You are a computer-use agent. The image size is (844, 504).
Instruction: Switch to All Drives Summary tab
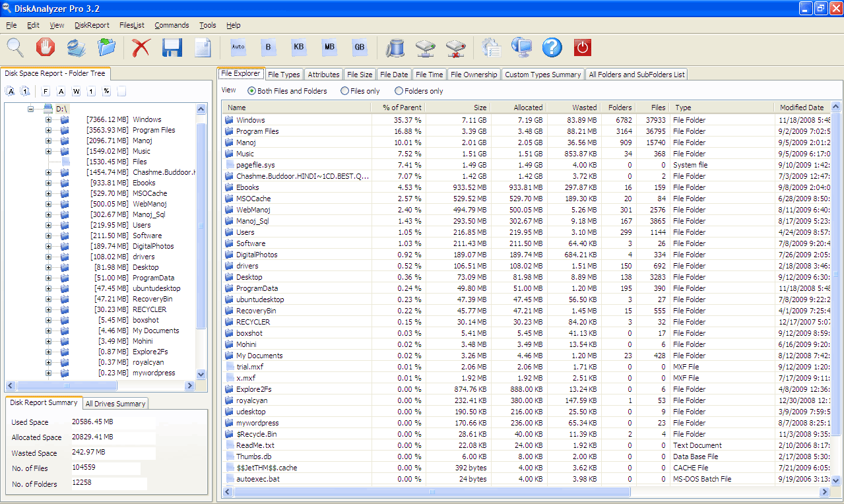115,404
